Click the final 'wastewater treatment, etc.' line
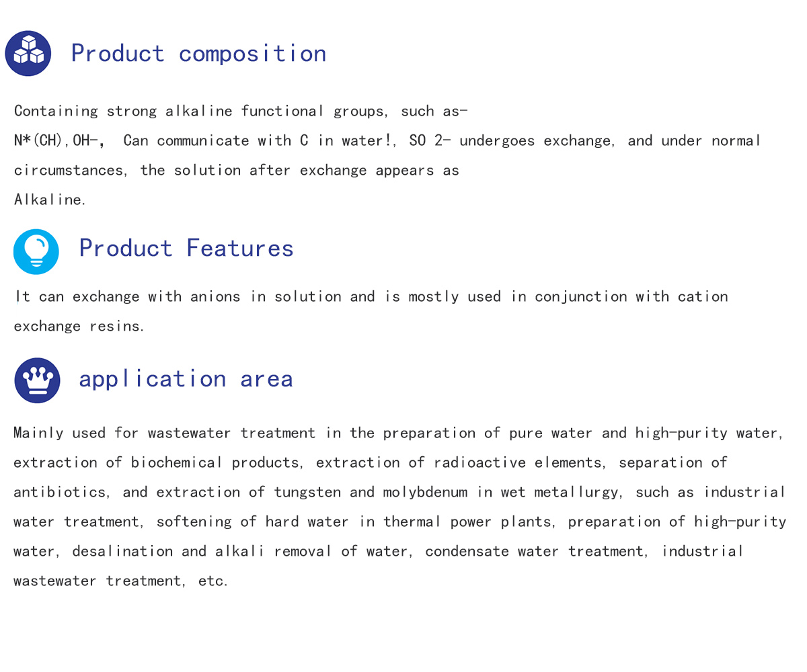This screenshot has width=807, height=672. tap(120, 581)
